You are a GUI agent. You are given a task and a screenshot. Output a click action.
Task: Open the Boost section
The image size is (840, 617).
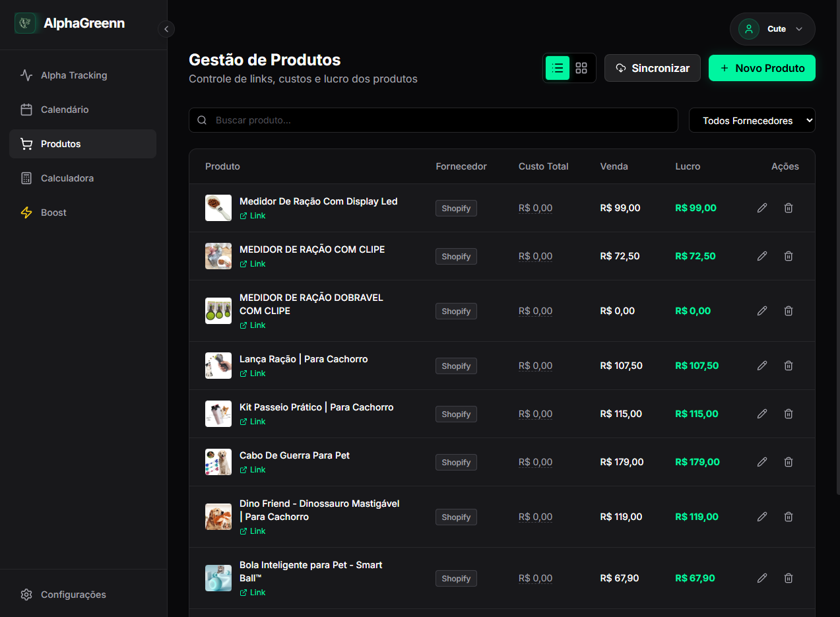[53, 212]
